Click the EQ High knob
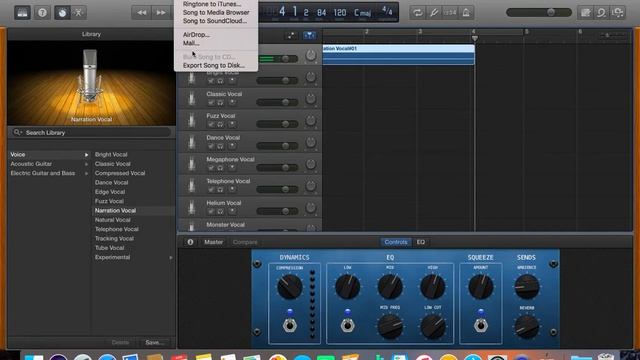Image resolution: width=640 pixels, height=360 pixels. point(433,287)
